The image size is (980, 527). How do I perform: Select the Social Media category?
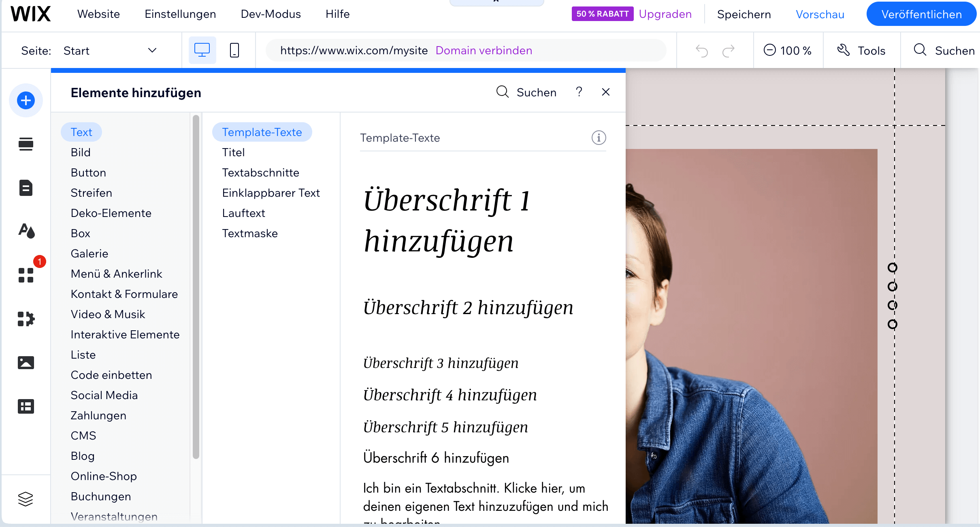point(104,395)
